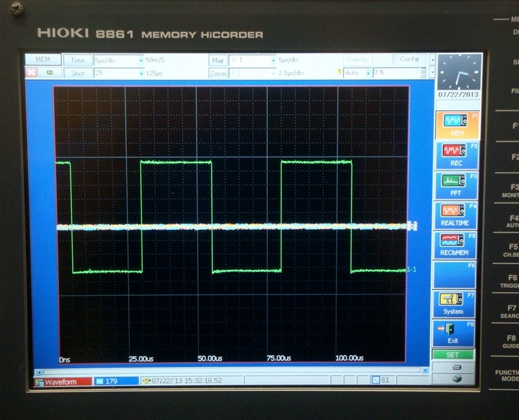This screenshot has height=420, width=519.
Task: Select the 179 block tab
Action: pos(116,381)
